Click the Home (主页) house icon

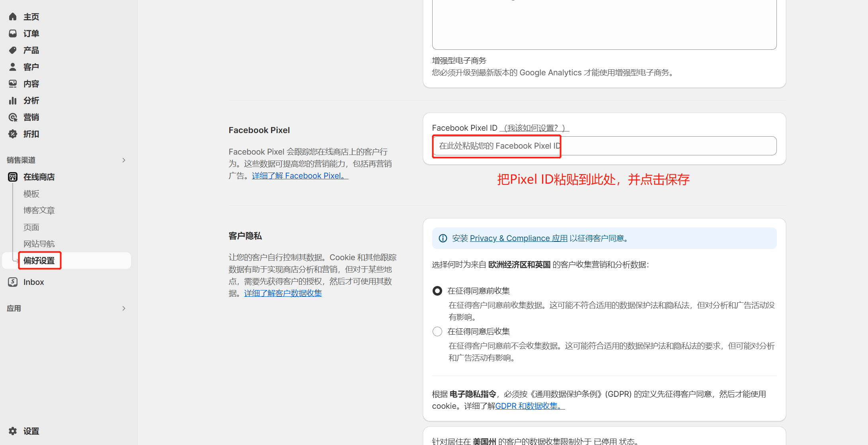click(13, 17)
